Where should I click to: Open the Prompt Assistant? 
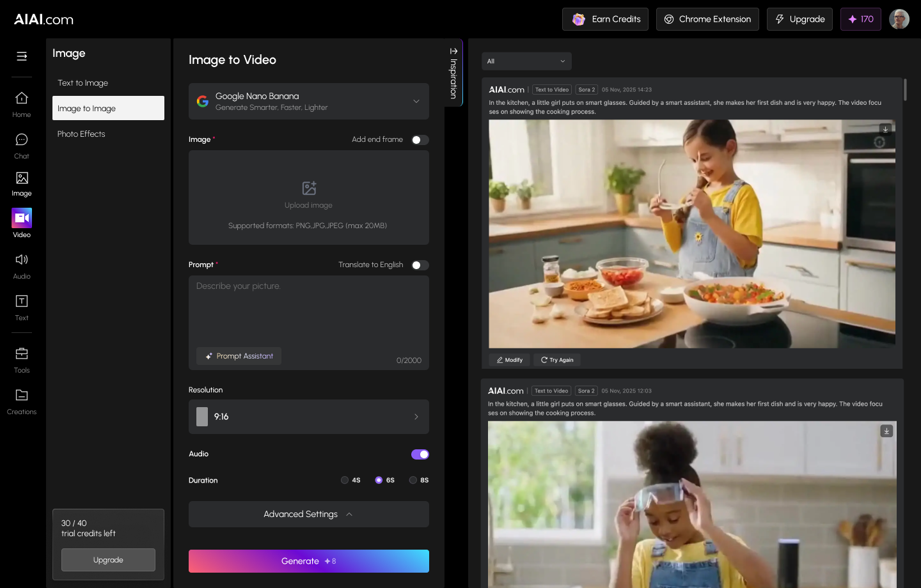pyautogui.click(x=239, y=356)
